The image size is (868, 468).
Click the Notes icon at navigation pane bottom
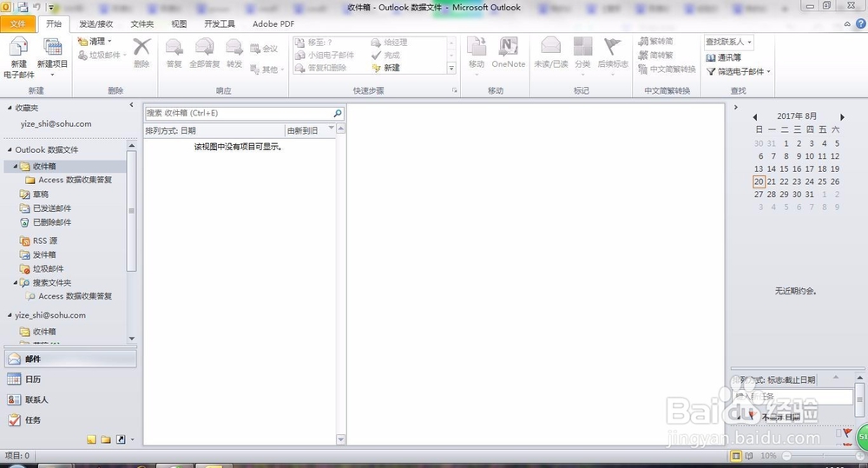pyautogui.click(x=91, y=439)
